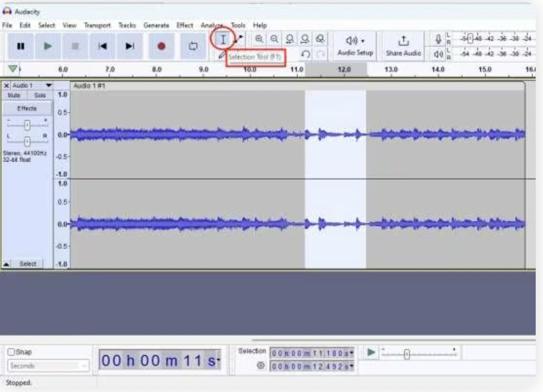Open the Help menu

tap(260, 25)
